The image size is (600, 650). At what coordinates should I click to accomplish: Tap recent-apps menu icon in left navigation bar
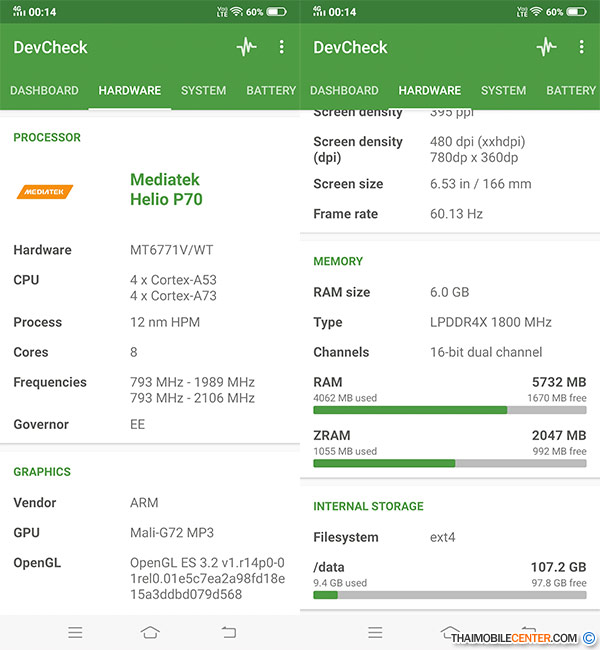(75, 632)
